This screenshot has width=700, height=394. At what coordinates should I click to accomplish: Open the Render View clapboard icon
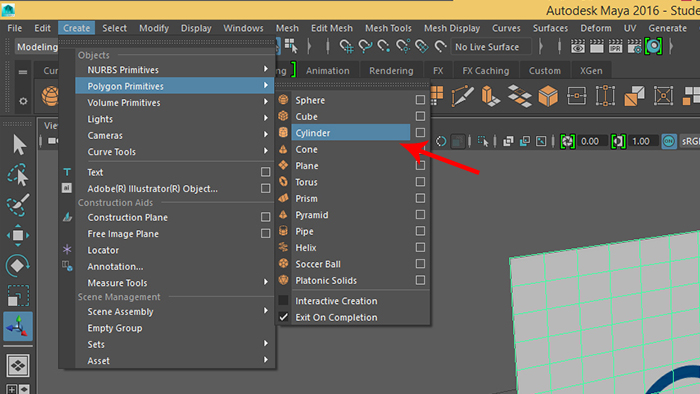pos(596,46)
